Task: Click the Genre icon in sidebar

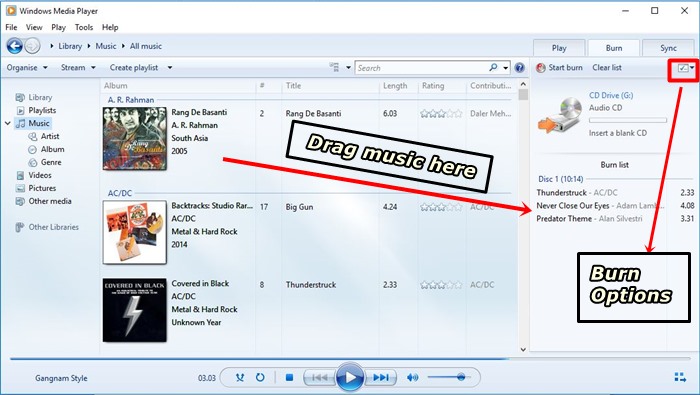Action: 33,162
